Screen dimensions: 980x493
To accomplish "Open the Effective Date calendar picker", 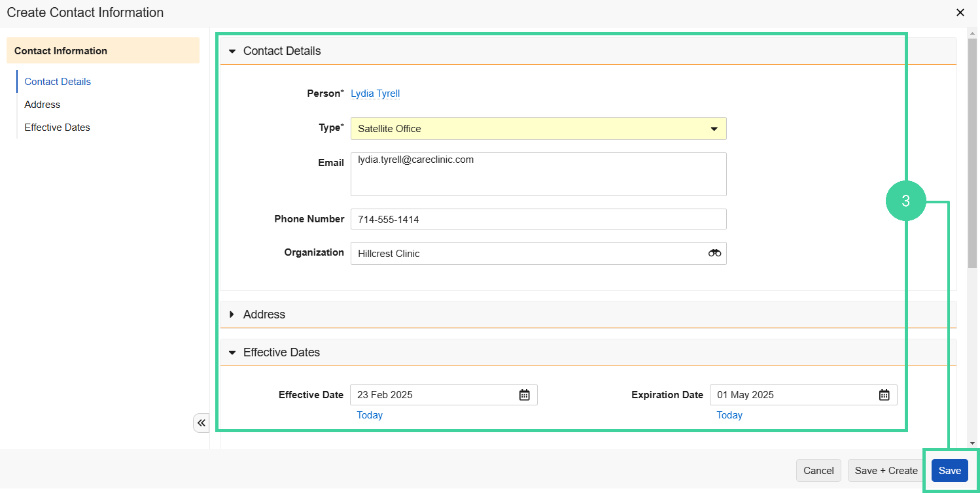I will 524,395.
